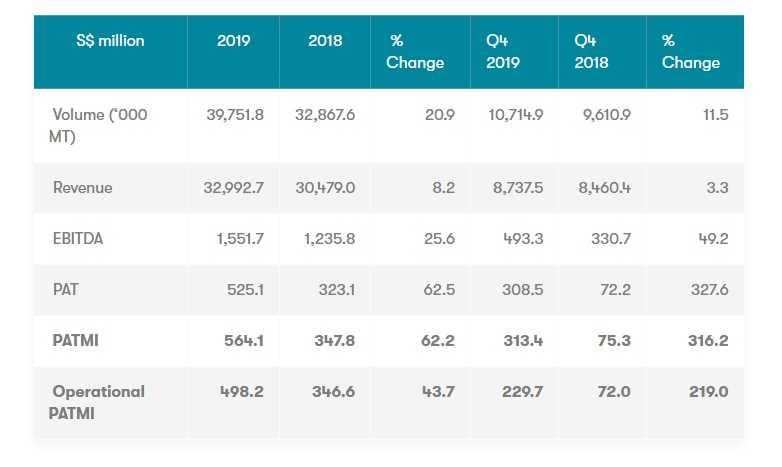Select the 2019 volume value 39,751.8
The width and height of the screenshot is (782, 467).
tap(232, 115)
